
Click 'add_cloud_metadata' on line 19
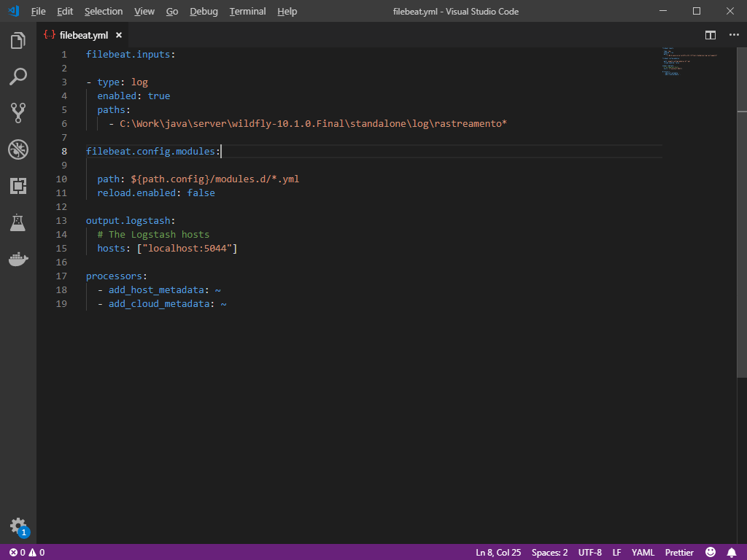[x=159, y=303]
